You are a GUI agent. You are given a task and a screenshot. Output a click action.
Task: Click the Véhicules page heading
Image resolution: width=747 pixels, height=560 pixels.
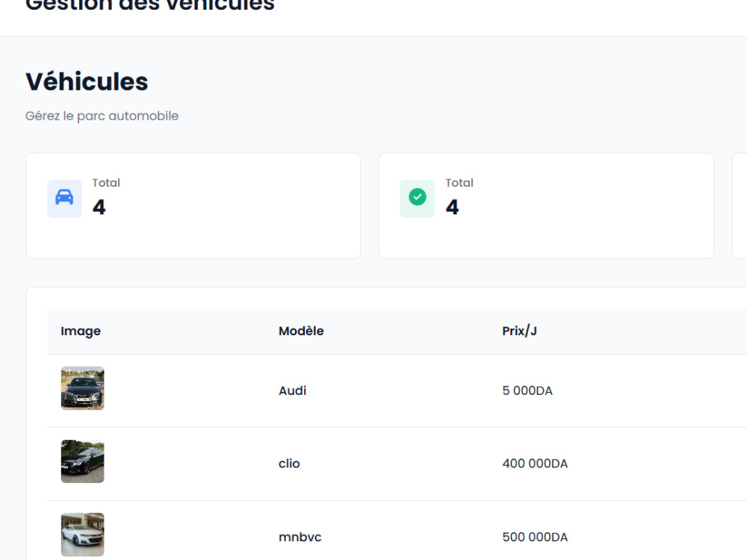click(87, 81)
